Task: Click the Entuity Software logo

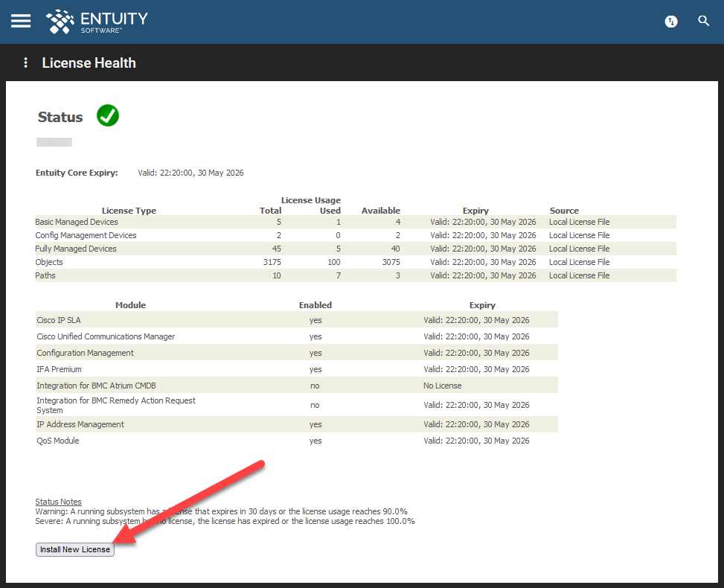Action: pos(97,22)
